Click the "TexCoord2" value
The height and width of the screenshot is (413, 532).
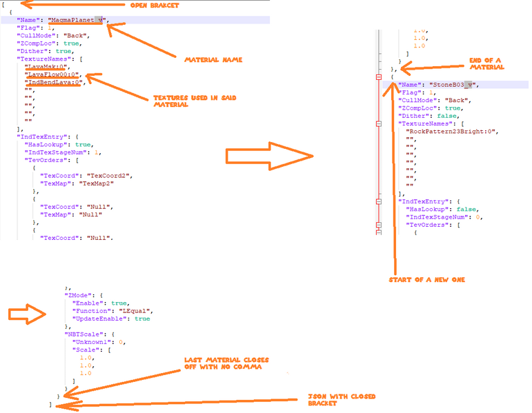pos(108,176)
